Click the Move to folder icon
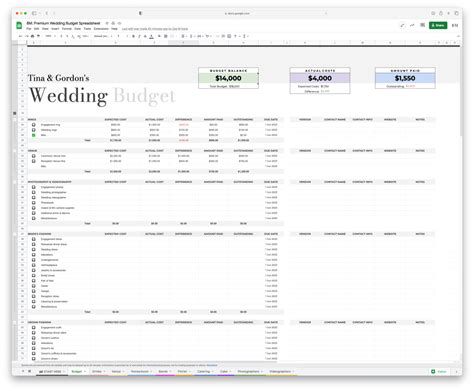This screenshot has height=391, width=474. click(113, 23)
